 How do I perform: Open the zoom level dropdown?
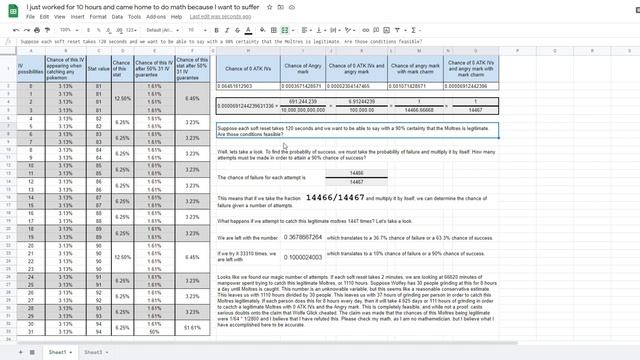point(69,30)
